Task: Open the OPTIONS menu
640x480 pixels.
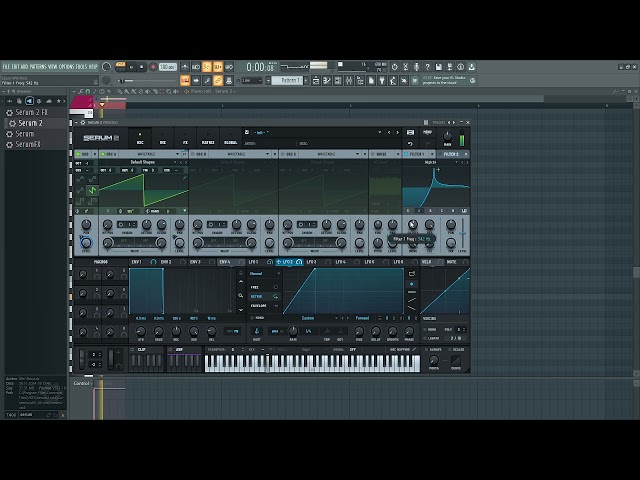Action: (x=67, y=67)
